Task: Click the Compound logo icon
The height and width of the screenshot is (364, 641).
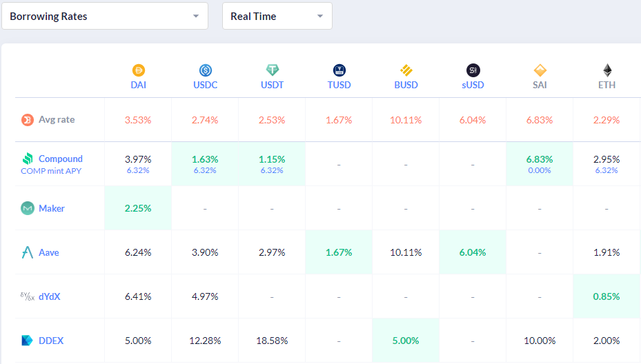Action: pyautogui.click(x=28, y=159)
